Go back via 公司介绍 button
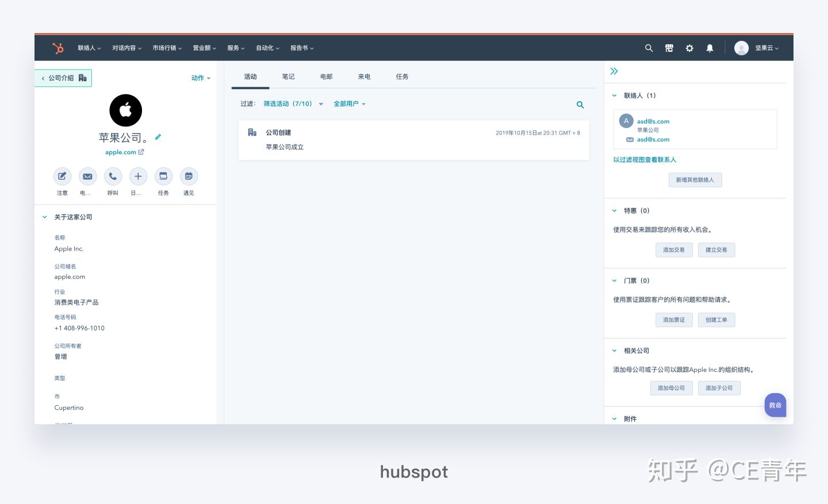828x504 pixels. pyautogui.click(x=63, y=78)
